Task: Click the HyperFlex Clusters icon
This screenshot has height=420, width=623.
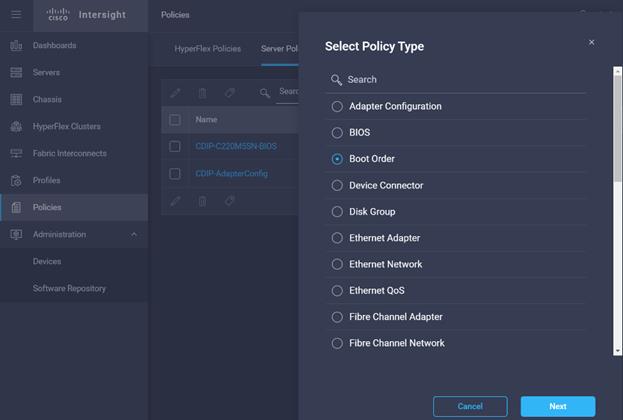Action: [16, 126]
